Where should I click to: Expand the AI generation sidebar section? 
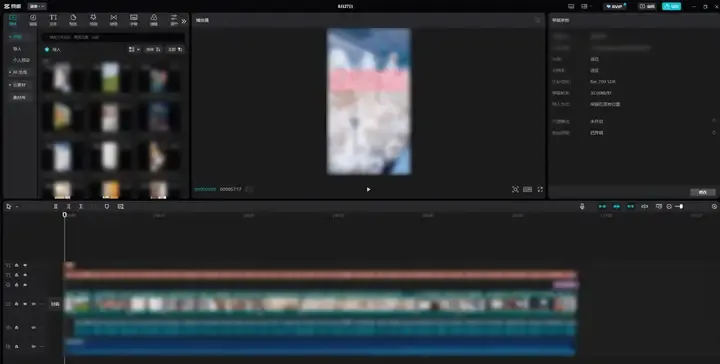click(19, 72)
